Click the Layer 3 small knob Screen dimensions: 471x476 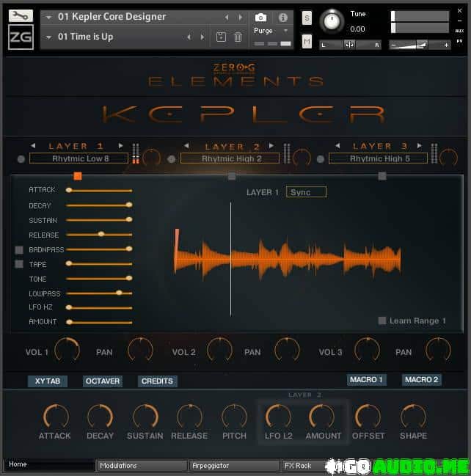(448, 157)
